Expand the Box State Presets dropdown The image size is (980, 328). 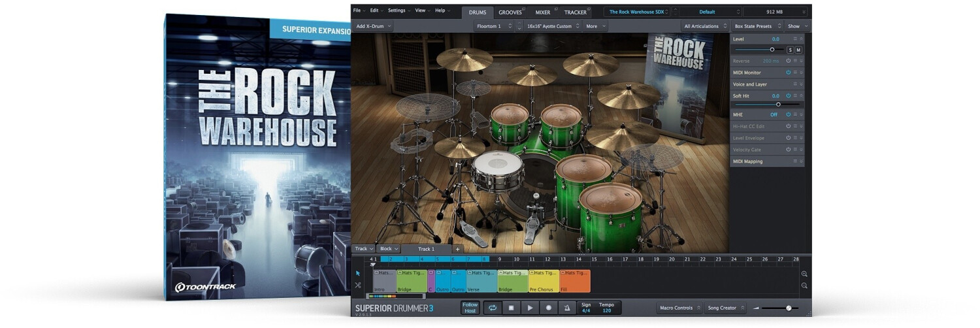coord(756,26)
